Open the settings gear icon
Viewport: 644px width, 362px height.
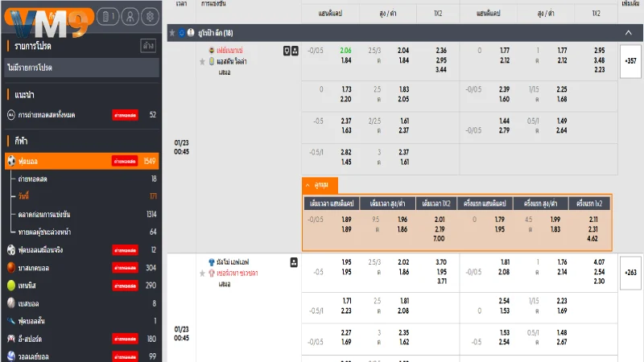[150, 16]
